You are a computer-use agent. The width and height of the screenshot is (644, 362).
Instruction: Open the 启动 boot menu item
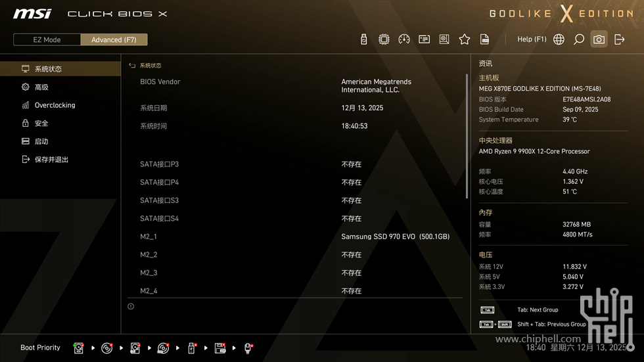point(41,141)
